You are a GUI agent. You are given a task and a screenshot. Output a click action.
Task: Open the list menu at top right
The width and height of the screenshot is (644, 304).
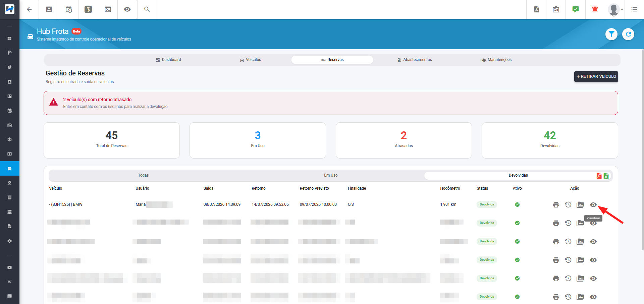tap(634, 9)
